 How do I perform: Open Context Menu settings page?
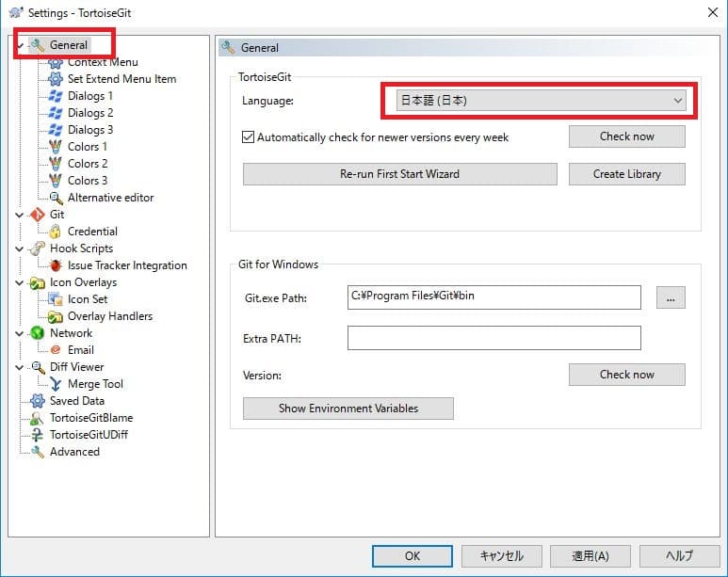click(102, 62)
